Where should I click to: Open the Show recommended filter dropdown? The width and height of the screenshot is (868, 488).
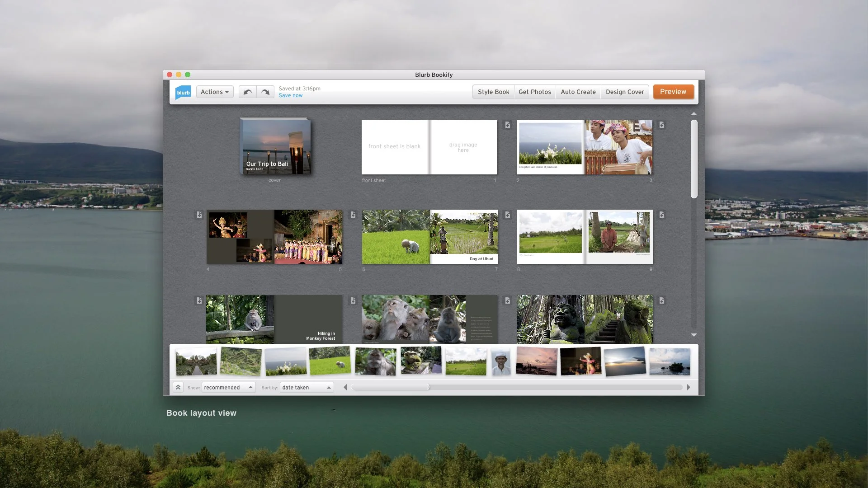(x=228, y=387)
